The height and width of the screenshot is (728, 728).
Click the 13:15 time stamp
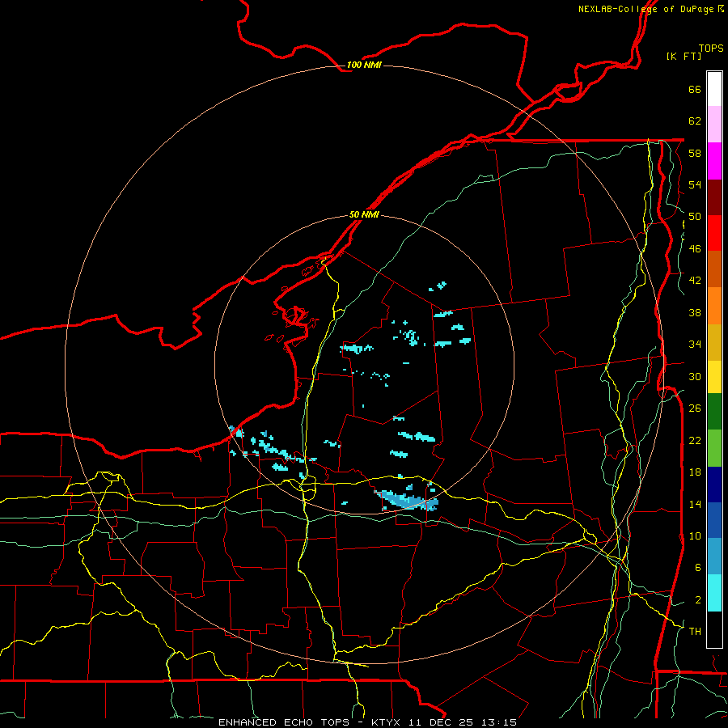click(500, 722)
